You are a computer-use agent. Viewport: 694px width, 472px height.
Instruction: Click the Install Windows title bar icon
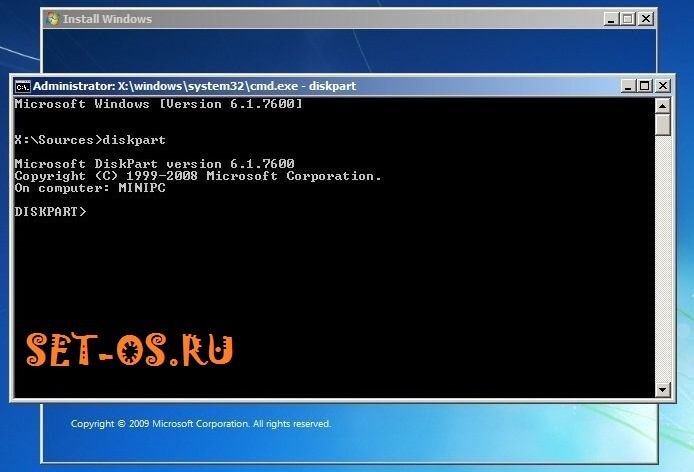(52, 19)
